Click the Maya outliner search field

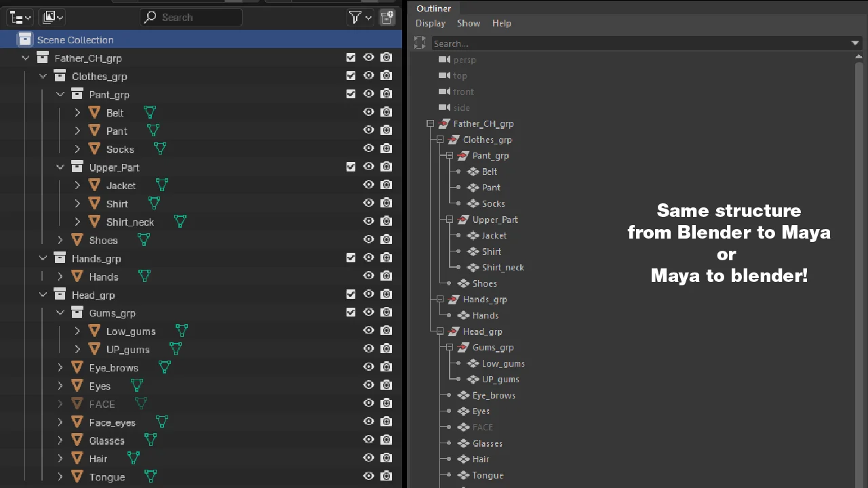click(610, 43)
